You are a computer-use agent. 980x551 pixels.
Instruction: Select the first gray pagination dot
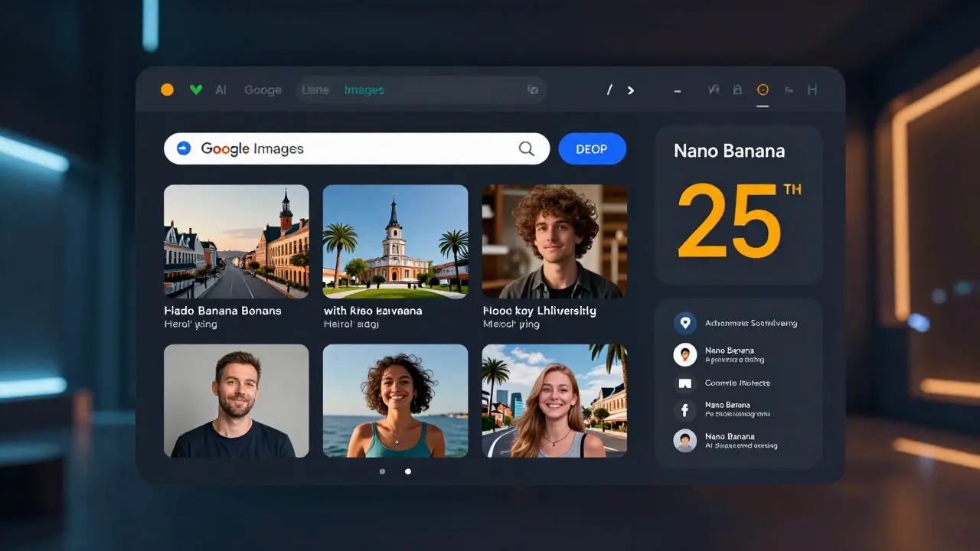coord(383,471)
